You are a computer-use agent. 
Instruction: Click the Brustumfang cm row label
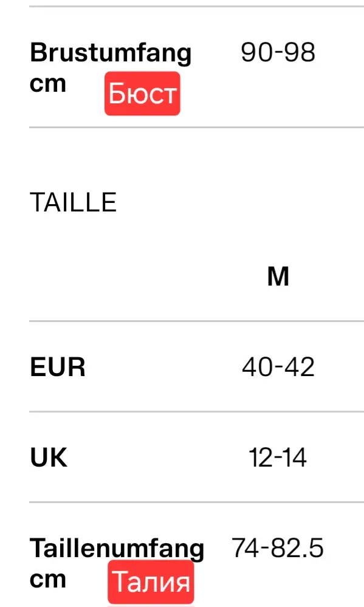111,67
